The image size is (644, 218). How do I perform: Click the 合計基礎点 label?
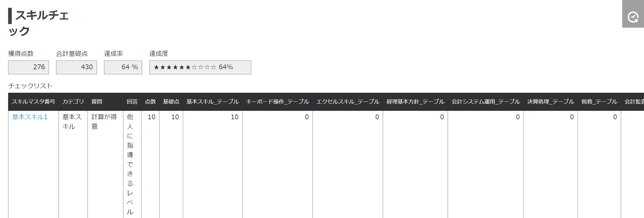click(x=72, y=54)
